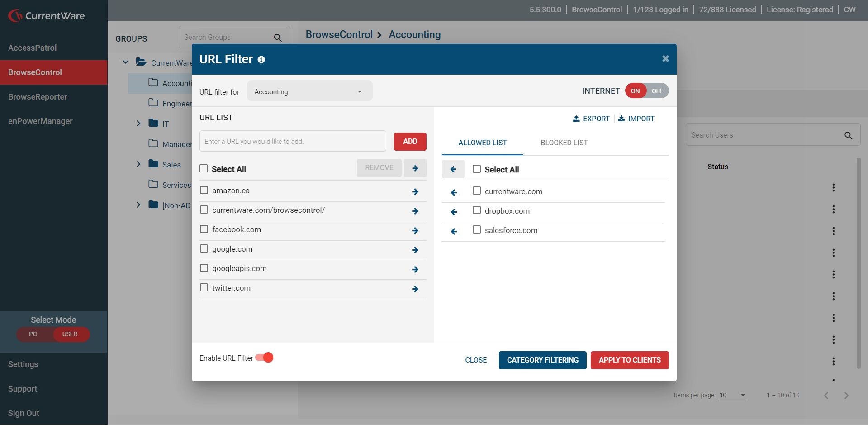Screen dimensions: 868x425
Task: Click the move-all-right arrow next to Remove
Action: (415, 168)
